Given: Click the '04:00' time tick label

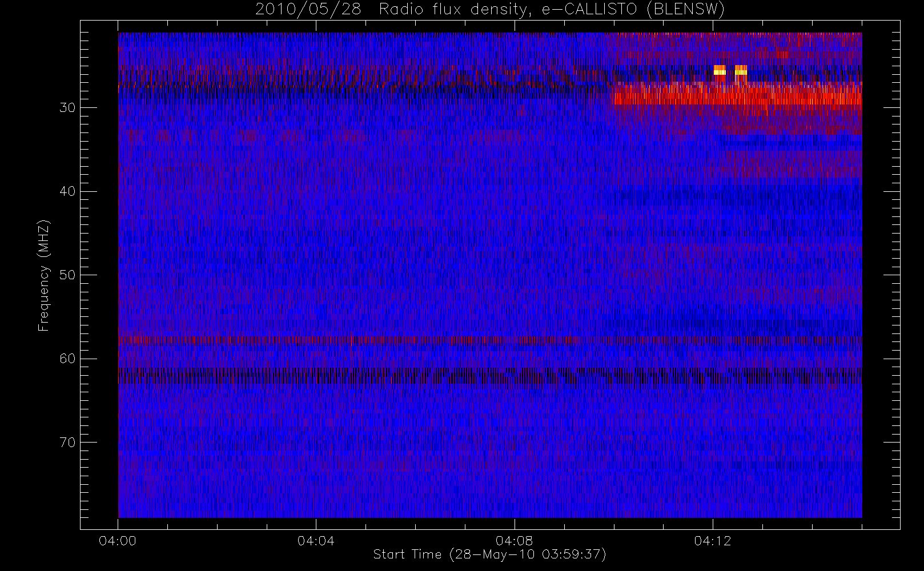Looking at the screenshot, I should (x=118, y=541).
